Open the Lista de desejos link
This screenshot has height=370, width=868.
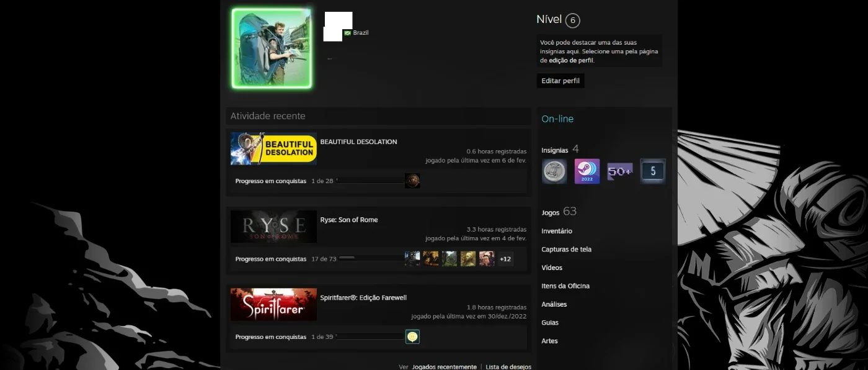[x=508, y=367]
